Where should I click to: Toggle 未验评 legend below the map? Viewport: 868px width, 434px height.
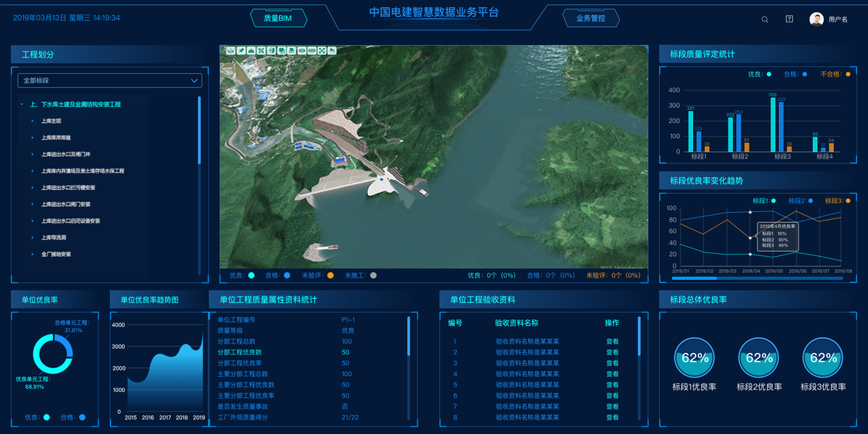point(318,276)
